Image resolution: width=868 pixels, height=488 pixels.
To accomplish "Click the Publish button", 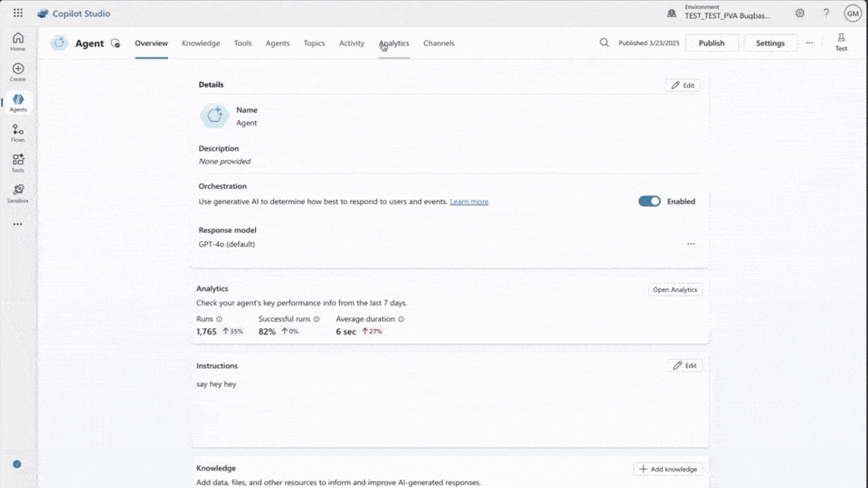I will [x=712, y=42].
